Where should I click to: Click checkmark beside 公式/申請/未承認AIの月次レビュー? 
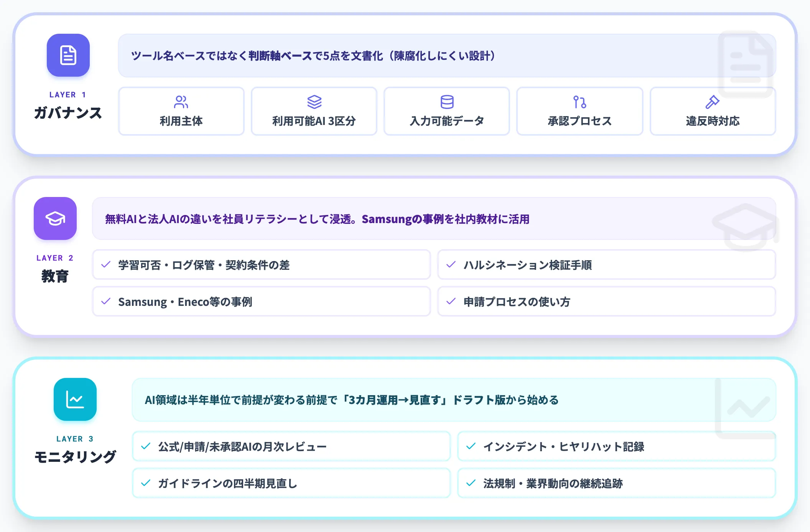coord(146,446)
